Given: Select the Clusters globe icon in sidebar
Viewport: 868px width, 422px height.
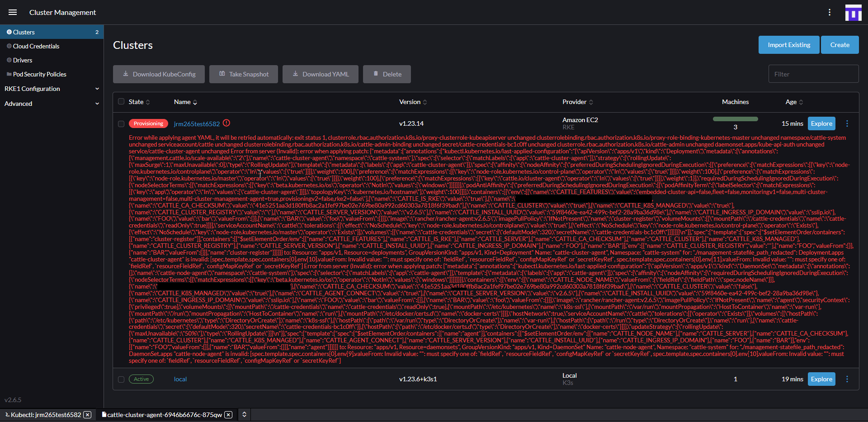Looking at the screenshot, I should [x=9, y=32].
